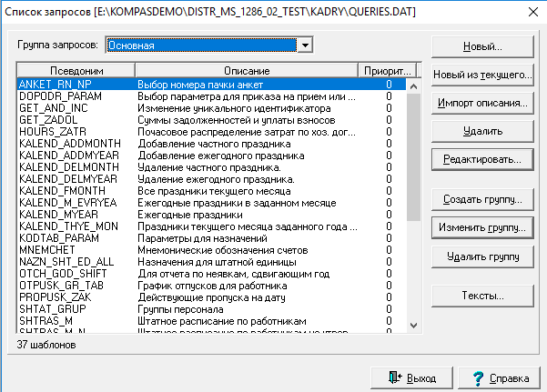Sort by the Псевдоним column header

[x=76, y=71]
